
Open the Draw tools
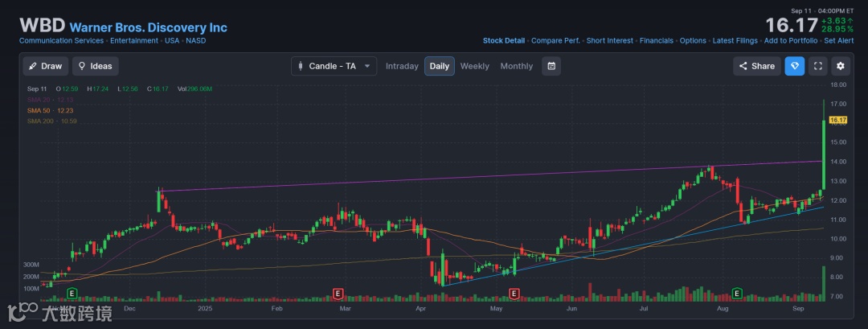pyautogui.click(x=45, y=66)
